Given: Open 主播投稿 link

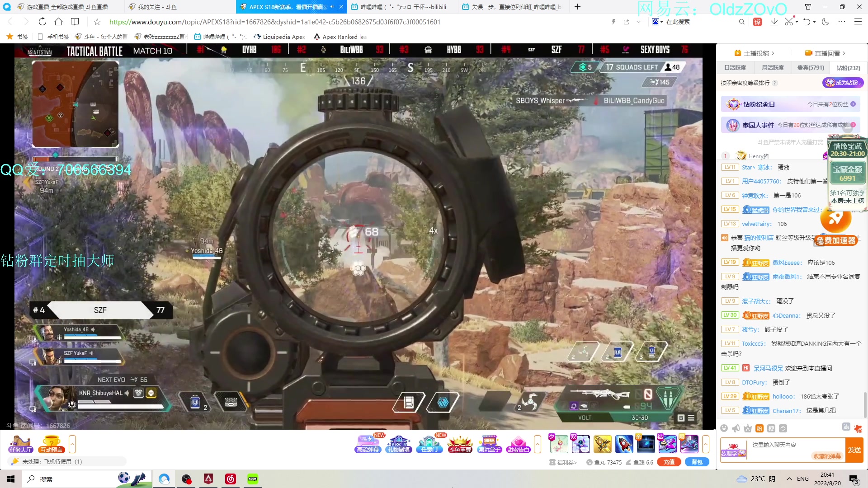Looking at the screenshot, I should (x=754, y=53).
